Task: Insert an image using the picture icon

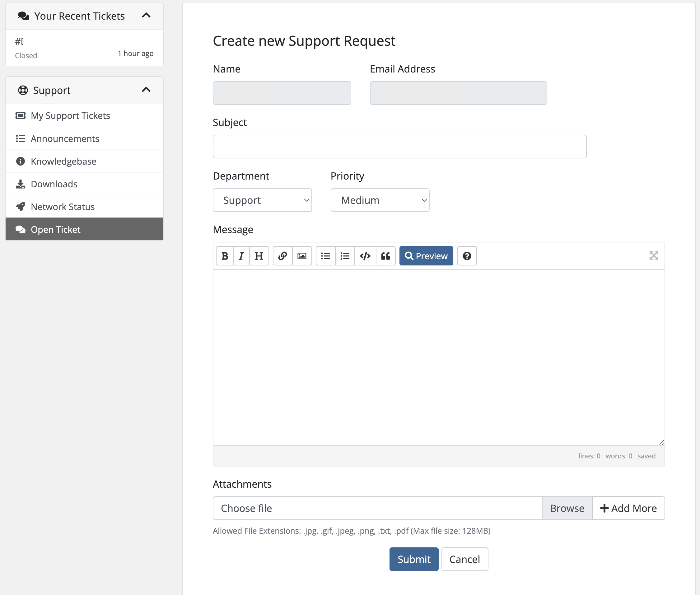Action: pyautogui.click(x=302, y=256)
